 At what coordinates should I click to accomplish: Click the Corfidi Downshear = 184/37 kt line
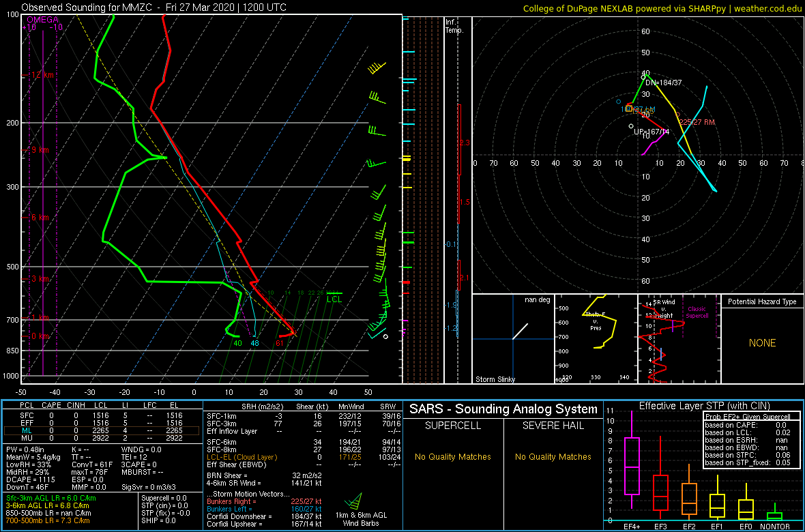coord(264,516)
